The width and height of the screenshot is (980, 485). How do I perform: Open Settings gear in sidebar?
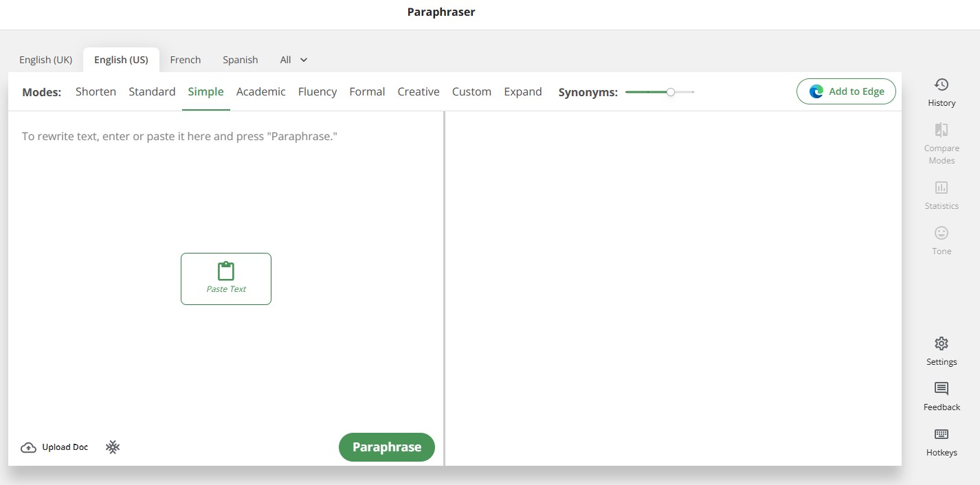coord(942,343)
